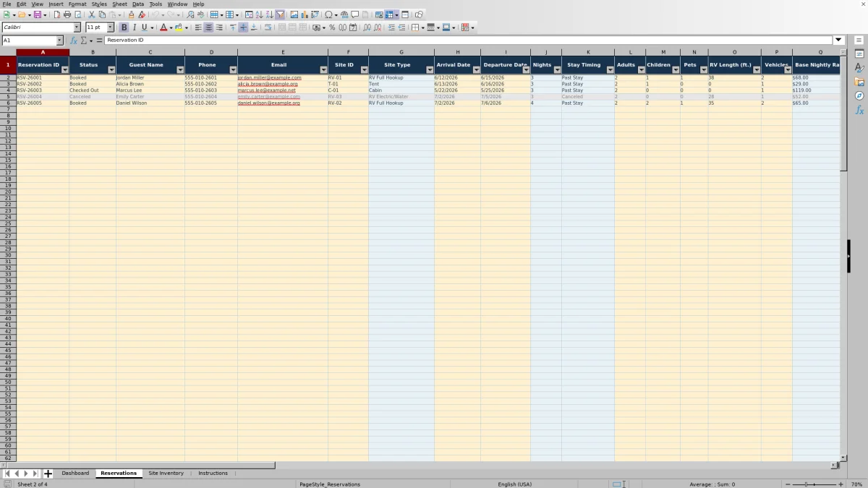Toggle Italic formatting

click(134, 27)
